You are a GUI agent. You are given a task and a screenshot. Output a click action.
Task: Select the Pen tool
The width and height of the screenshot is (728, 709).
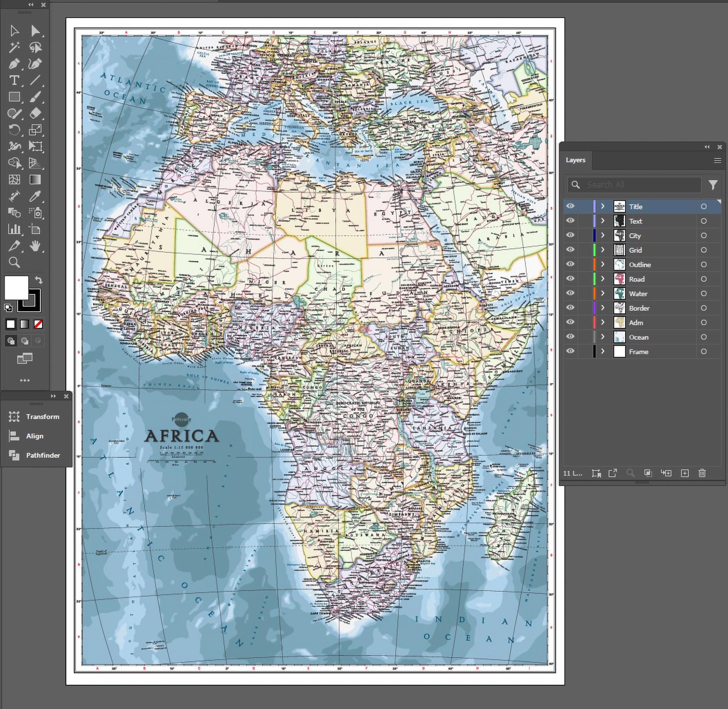[x=14, y=64]
